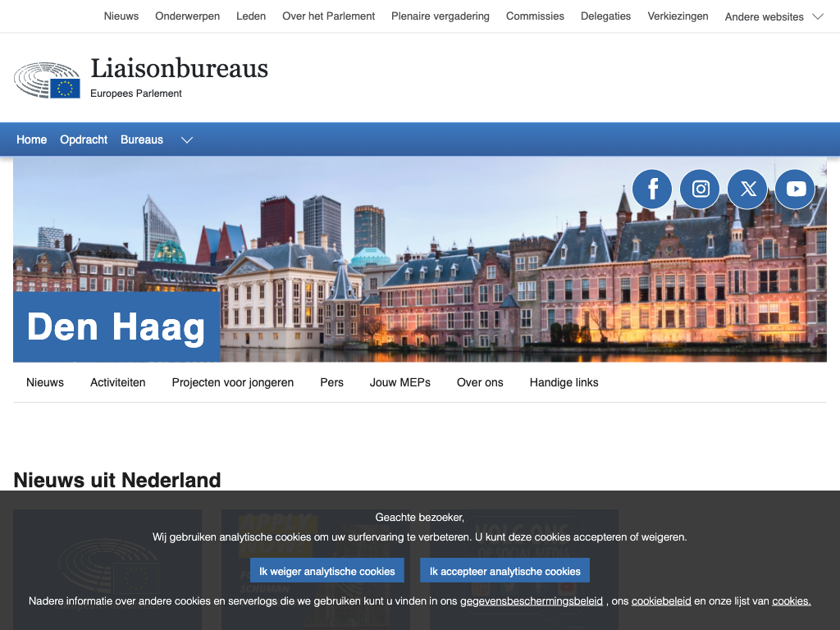The width and height of the screenshot is (840, 630).
Task: Click Ik weiger analytische cookies button
Action: pyautogui.click(x=327, y=571)
